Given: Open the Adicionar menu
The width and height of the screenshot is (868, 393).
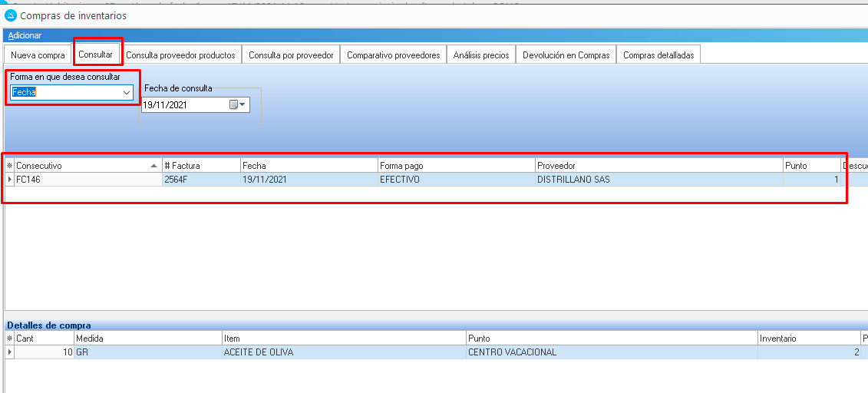Looking at the screenshot, I should [25, 35].
